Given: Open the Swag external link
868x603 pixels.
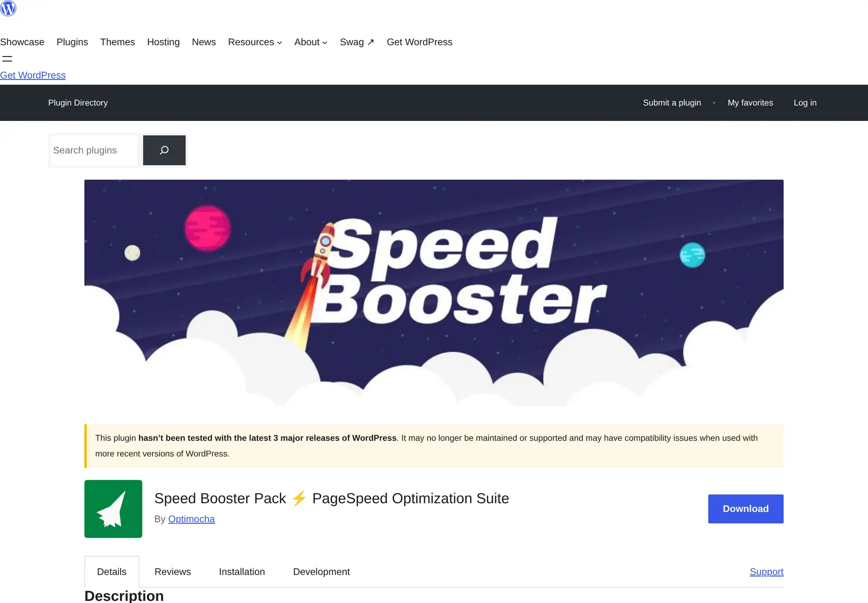Looking at the screenshot, I should point(357,42).
